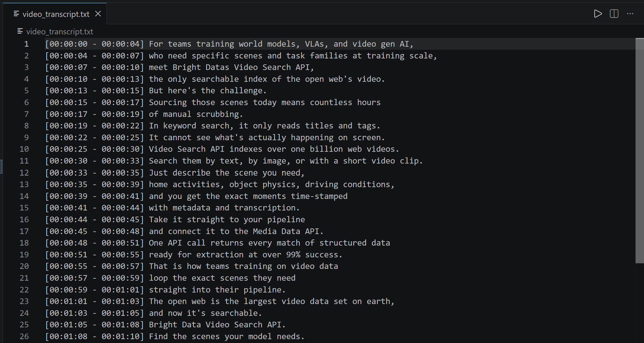The width and height of the screenshot is (644, 343).
Task: Click line number 10 in the gutter
Action: pos(24,149)
